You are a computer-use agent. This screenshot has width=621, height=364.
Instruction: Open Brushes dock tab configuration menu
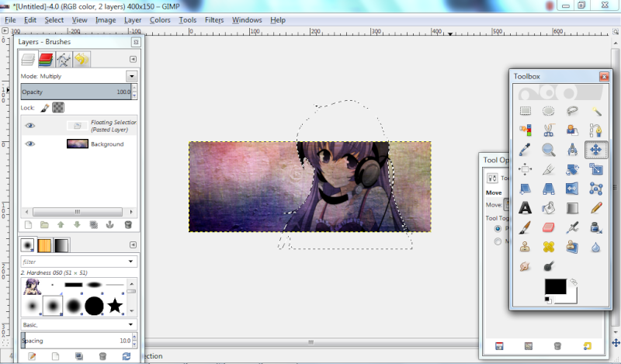tap(133, 244)
